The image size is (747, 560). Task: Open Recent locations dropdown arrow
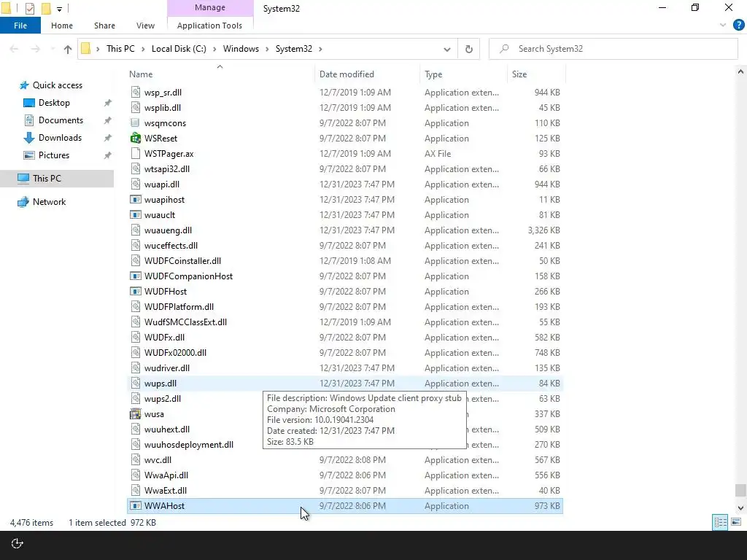coord(53,49)
